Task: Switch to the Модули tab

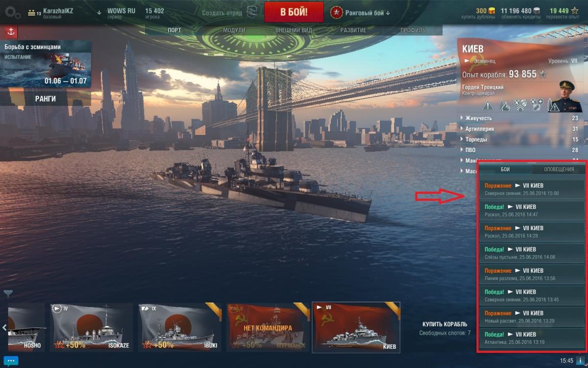Action: pos(234,30)
